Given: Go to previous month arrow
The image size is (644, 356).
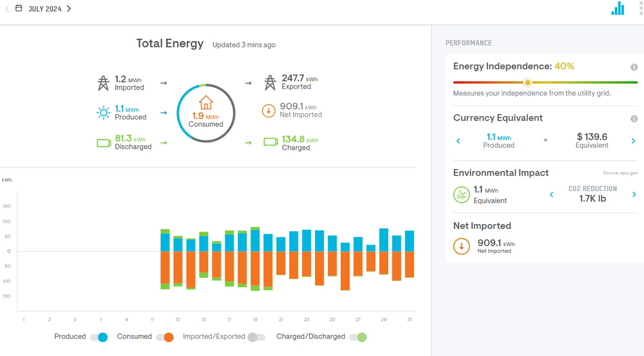Looking at the screenshot, I should pos(7,9).
